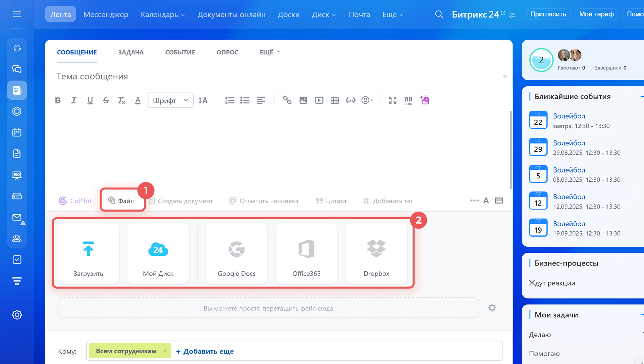Toggle underline text formatting
Viewport: 644px width, 364px height.
pos(90,100)
